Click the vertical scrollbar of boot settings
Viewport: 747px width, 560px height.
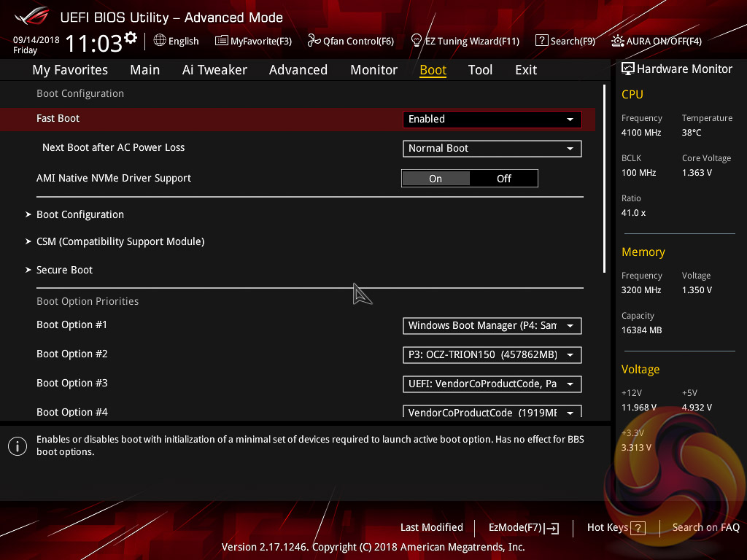604,179
